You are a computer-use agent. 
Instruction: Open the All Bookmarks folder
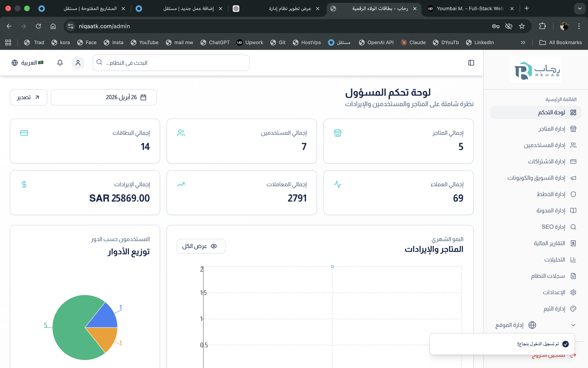[x=560, y=42]
